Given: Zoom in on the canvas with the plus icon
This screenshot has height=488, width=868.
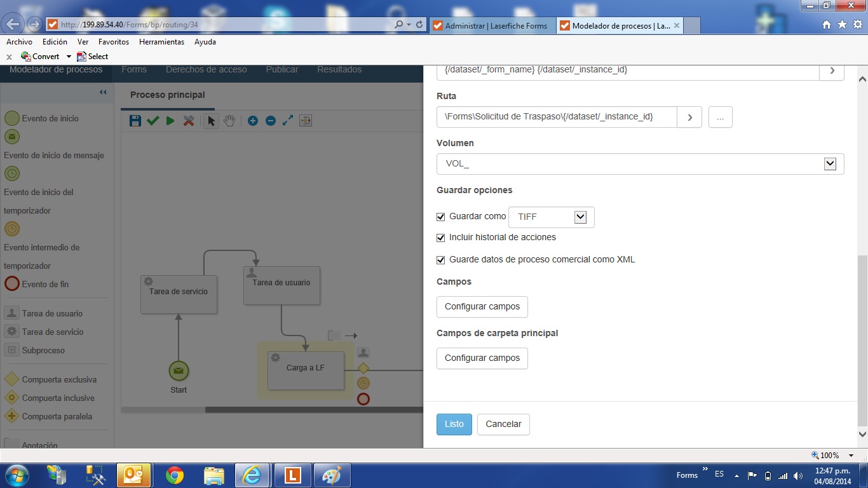Looking at the screenshot, I should tap(253, 121).
